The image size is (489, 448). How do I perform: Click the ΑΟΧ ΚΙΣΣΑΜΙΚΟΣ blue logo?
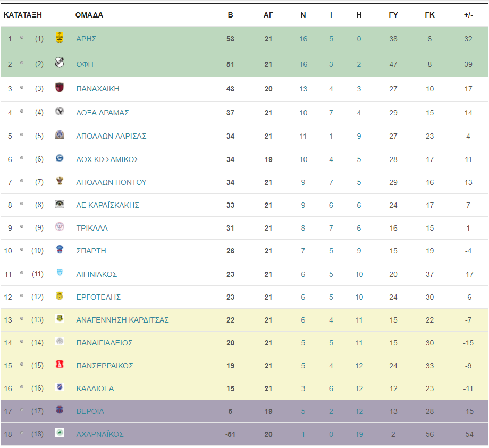(x=59, y=158)
